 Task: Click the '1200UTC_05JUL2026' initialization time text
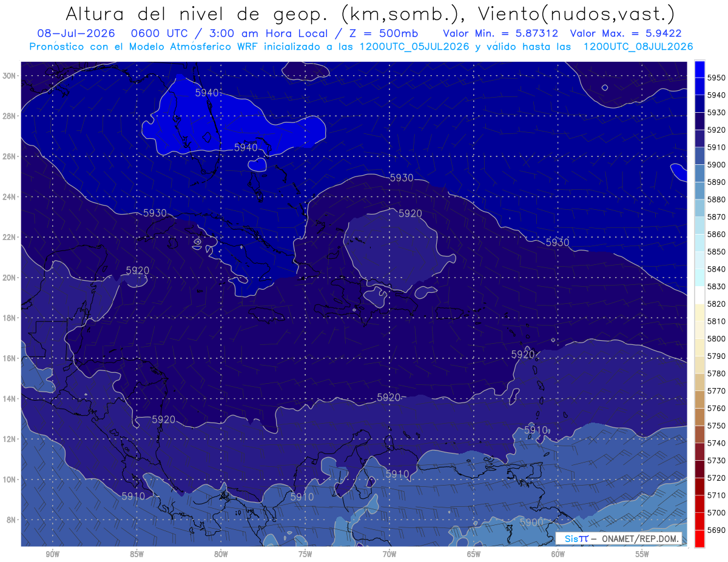414,47
